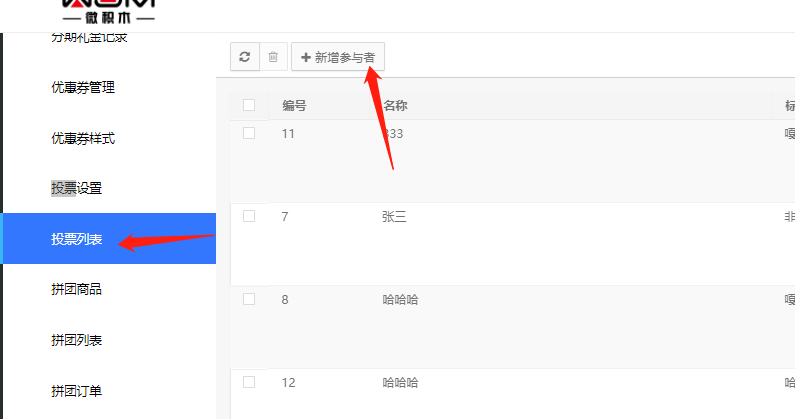
Task: Open 拼团列表 from the sidebar
Action: 77,340
